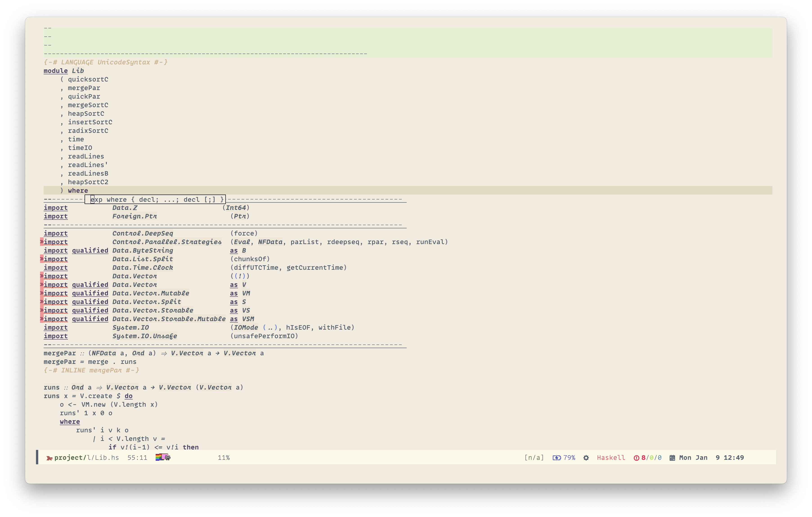Image resolution: width=812 pixels, height=517 pixels.
Task: Click the 55:11 cursor position indicator
Action: (x=137, y=458)
